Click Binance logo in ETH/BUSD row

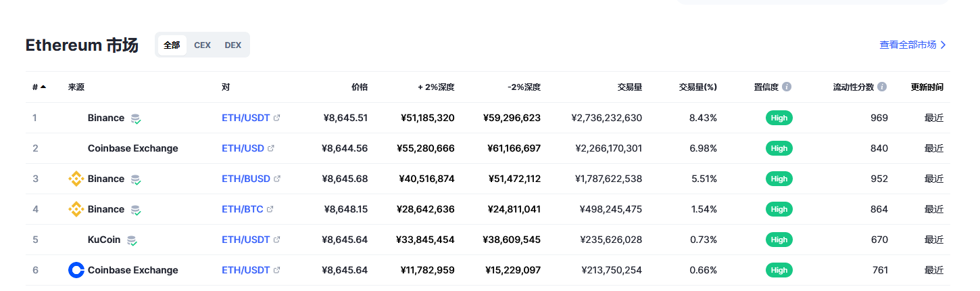tap(76, 179)
